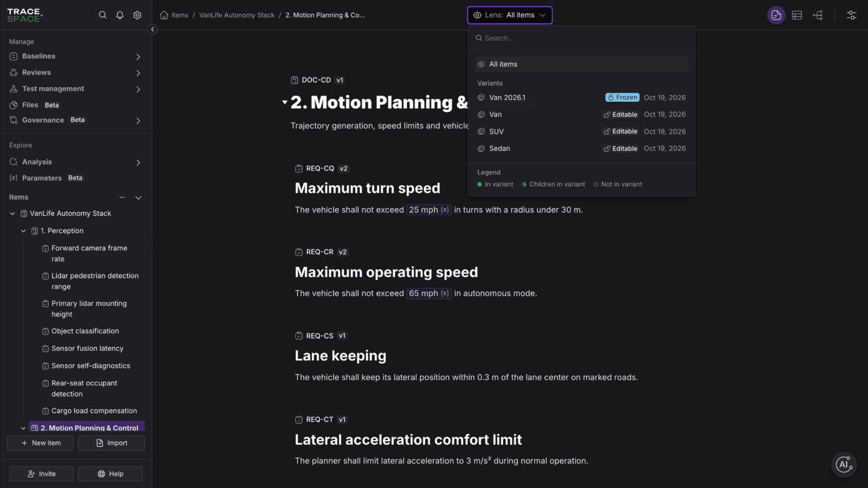
Task: Open settings gear icon in sidebar header
Action: pyautogui.click(x=137, y=15)
